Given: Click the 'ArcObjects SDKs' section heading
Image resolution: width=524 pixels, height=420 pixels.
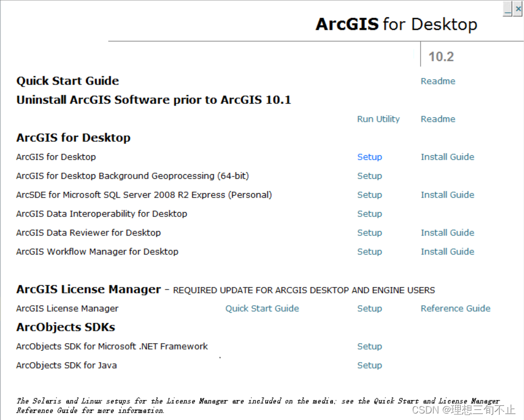Looking at the screenshot, I should (x=65, y=327).
